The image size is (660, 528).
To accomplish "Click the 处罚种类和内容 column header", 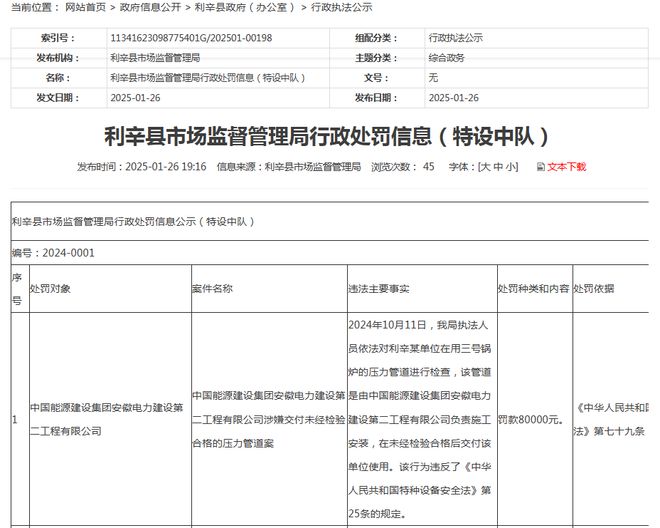I will [535, 289].
